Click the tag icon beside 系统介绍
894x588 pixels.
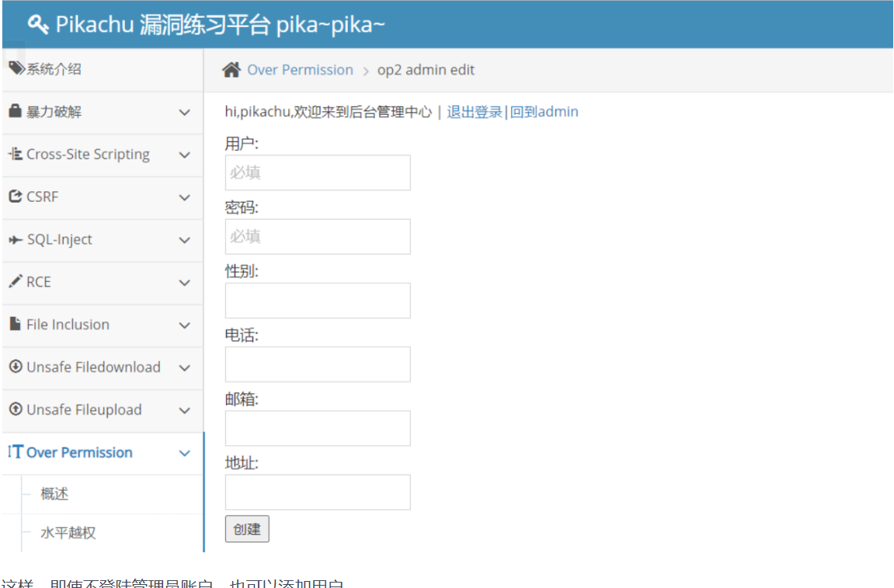point(16,68)
